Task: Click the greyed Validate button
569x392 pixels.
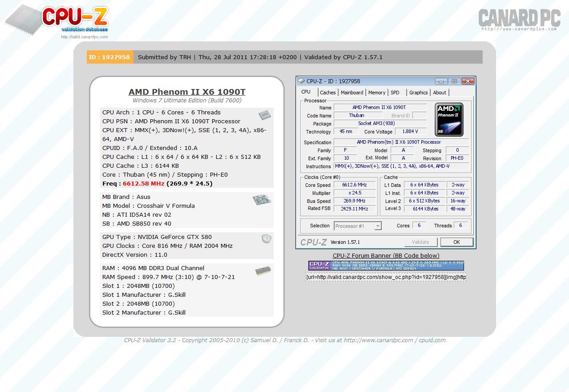Action: point(420,242)
